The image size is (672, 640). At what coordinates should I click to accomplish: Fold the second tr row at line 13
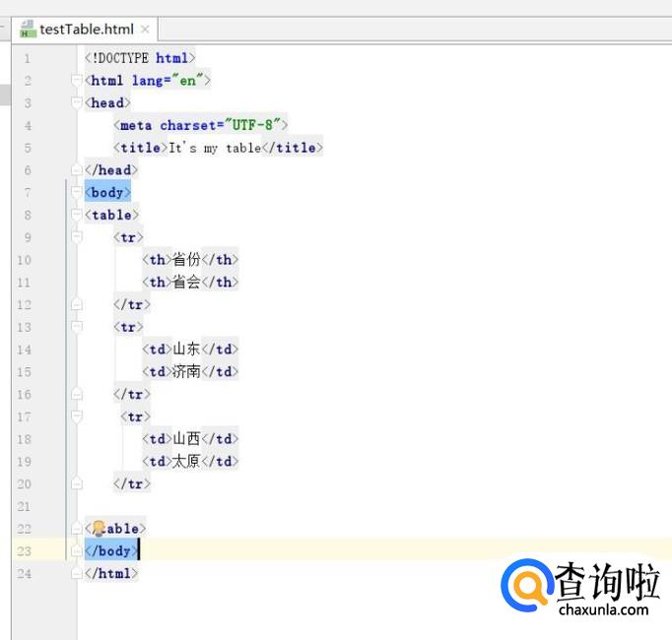pyautogui.click(x=77, y=327)
